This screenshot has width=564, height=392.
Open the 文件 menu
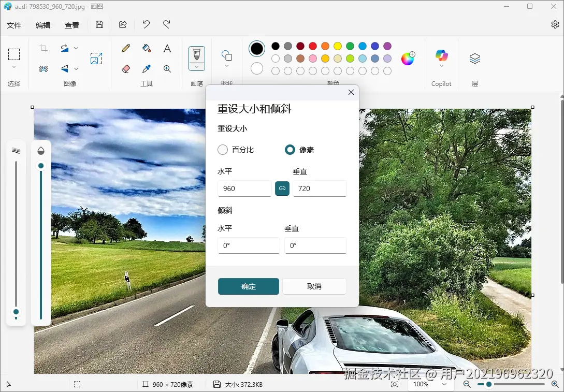[x=14, y=25]
